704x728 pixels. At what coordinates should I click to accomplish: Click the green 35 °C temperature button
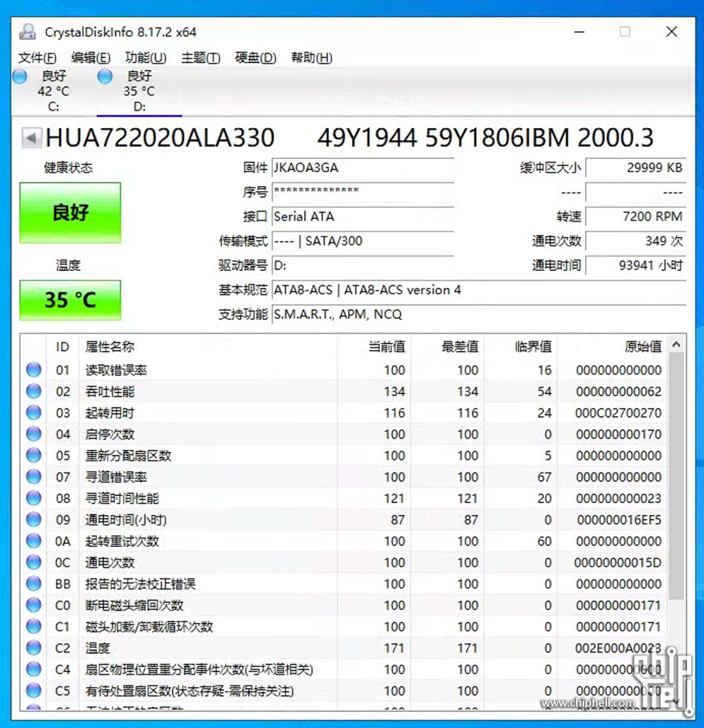70,300
